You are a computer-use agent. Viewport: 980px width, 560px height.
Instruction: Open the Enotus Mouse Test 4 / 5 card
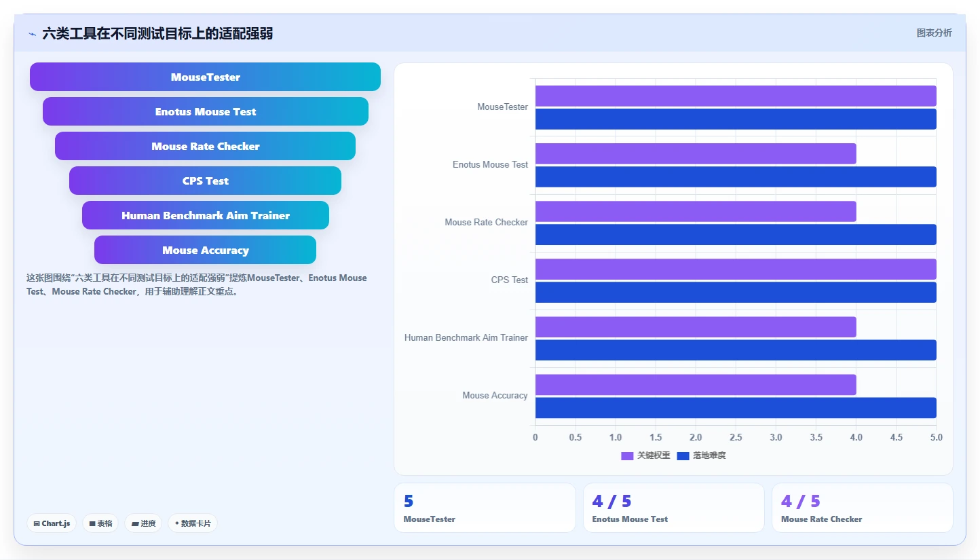tap(674, 508)
